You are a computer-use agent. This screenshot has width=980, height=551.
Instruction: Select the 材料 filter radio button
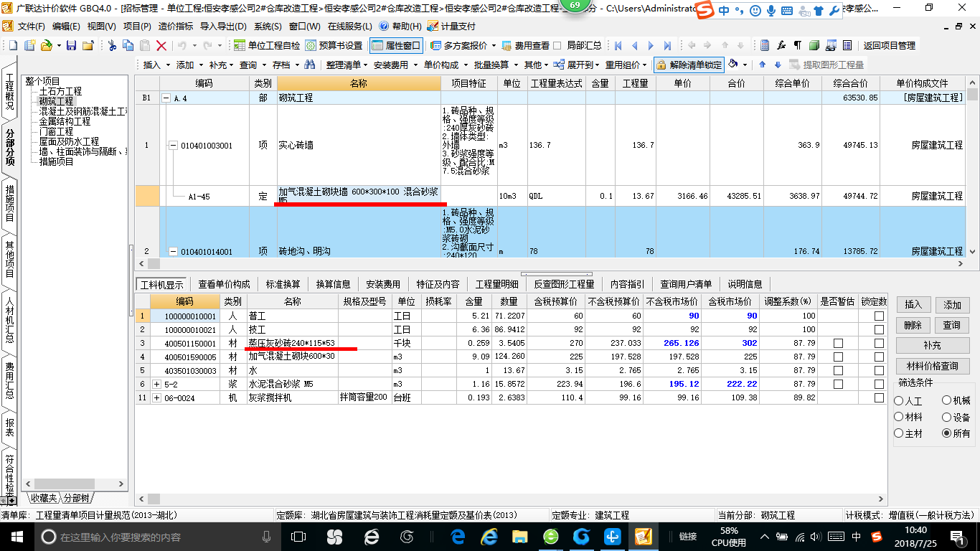(x=899, y=417)
